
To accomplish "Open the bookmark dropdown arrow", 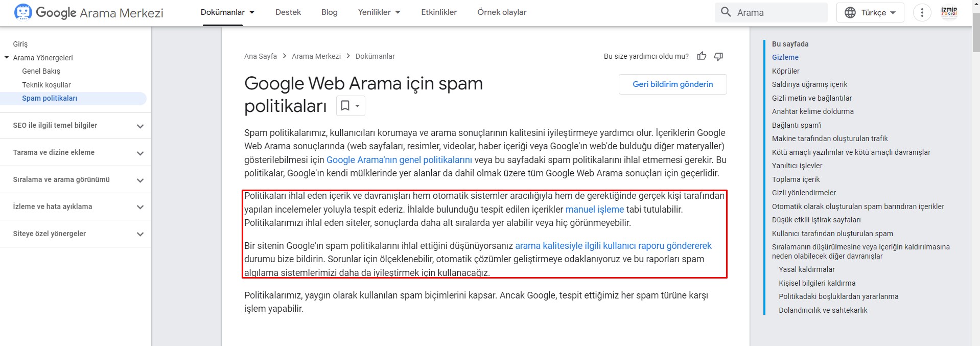I will (357, 106).
